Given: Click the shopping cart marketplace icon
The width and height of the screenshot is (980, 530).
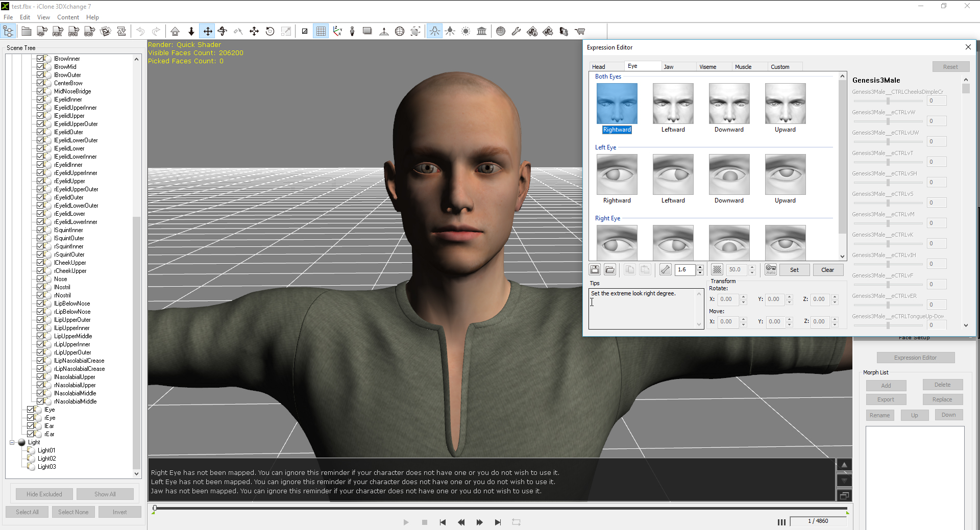Looking at the screenshot, I should pos(580,32).
